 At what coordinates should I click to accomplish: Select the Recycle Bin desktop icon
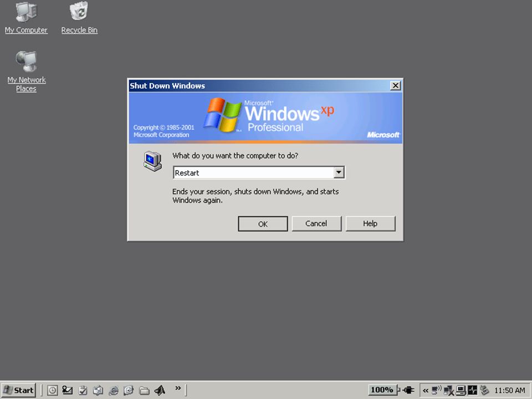coord(79,18)
